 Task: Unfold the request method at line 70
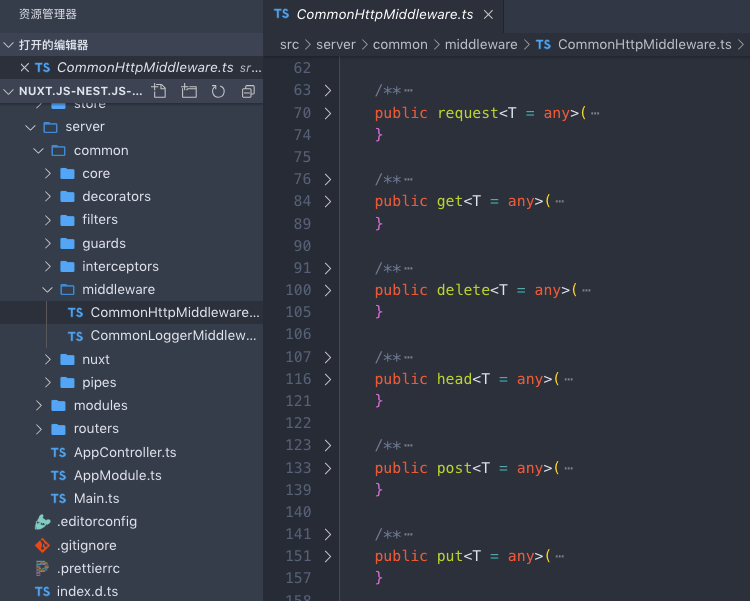tap(328, 113)
